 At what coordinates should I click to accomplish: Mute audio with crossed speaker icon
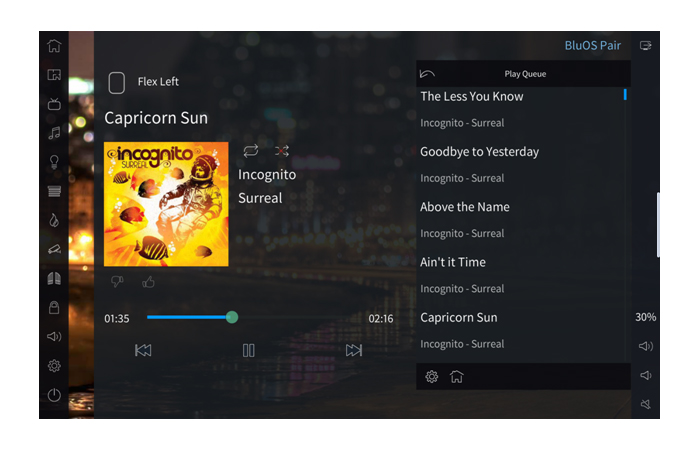646,404
